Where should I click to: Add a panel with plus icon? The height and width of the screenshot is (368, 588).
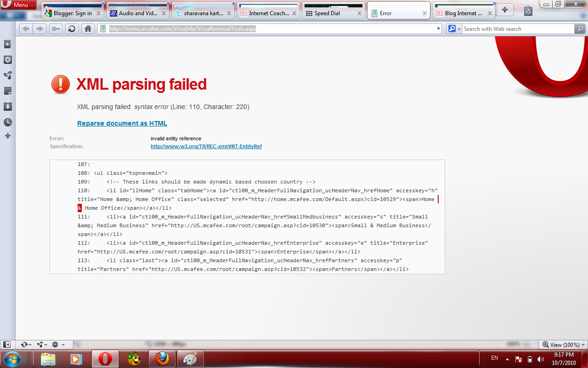pos(8,136)
